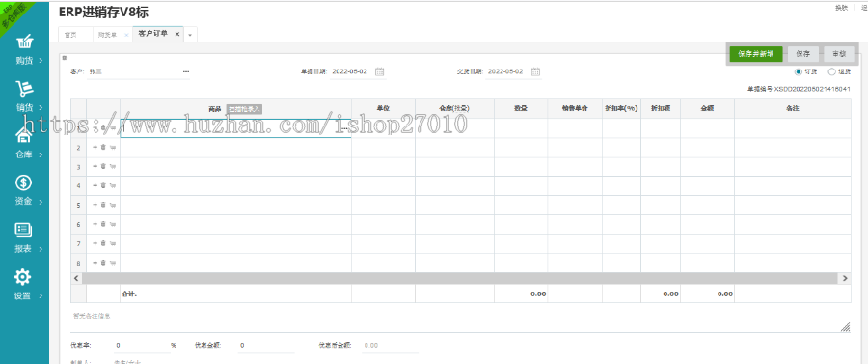Click the cart icon in row 6
This screenshot has height=364, width=868.
click(x=113, y=224)
